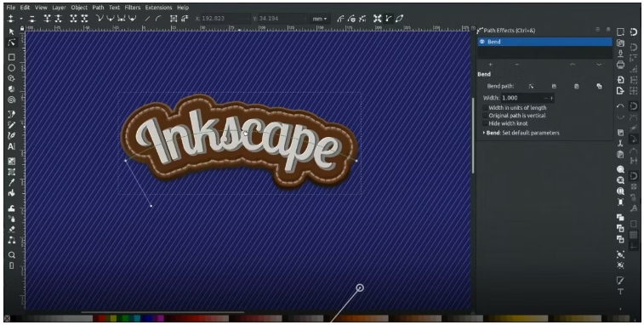
Task: Select the Mesh gradient tool
Action: (12, 172)
